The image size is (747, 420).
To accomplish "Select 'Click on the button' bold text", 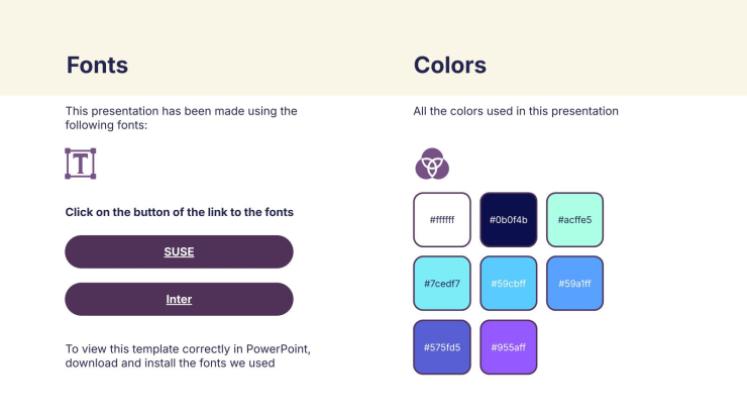I will click(179, 212).
